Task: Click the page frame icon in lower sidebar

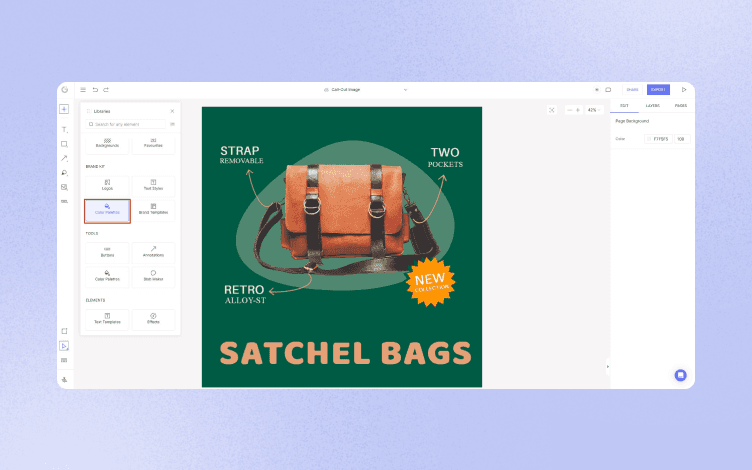Action: tap(64, 331)
